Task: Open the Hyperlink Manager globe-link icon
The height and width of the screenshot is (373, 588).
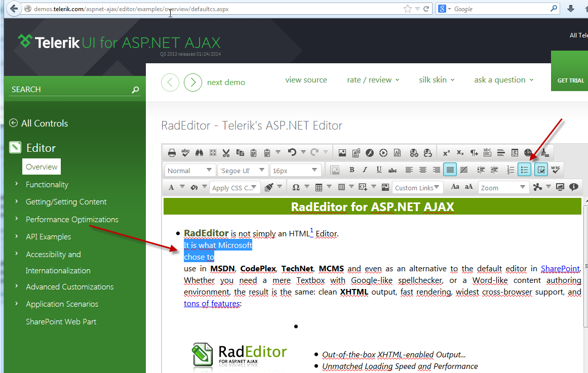Action: coord(414,152)
